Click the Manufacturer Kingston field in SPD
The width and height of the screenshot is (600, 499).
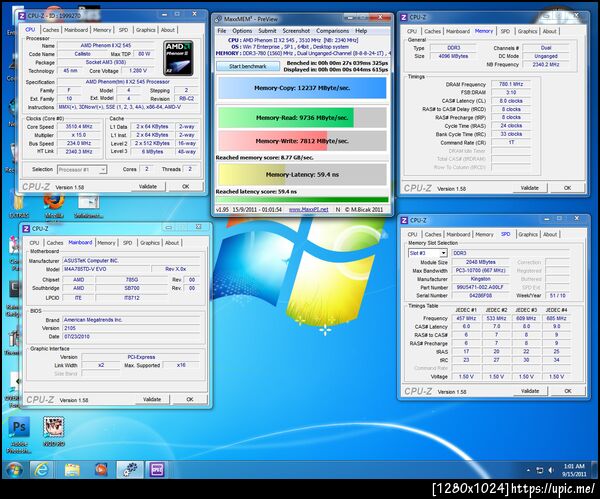(x=480, y=279)
